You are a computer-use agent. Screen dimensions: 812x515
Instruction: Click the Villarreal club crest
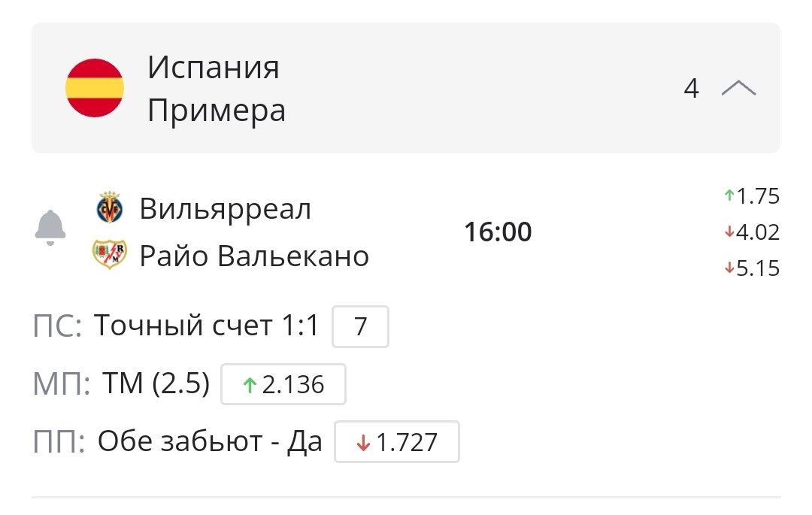click(x=111, y=208)
